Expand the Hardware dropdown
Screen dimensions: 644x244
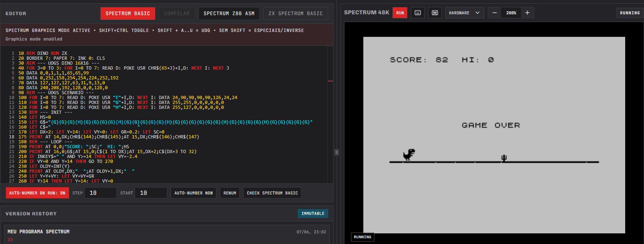(x=464, y=13)
